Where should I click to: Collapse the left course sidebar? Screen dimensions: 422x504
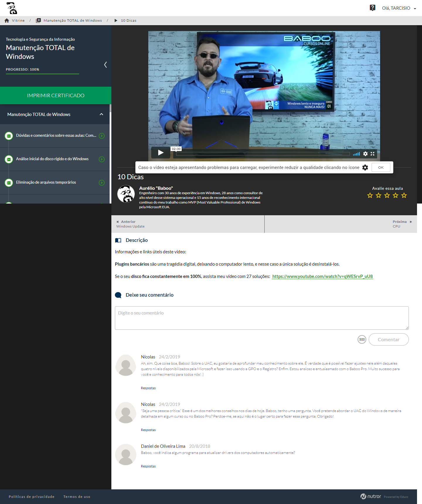click(x=105, y=65)
